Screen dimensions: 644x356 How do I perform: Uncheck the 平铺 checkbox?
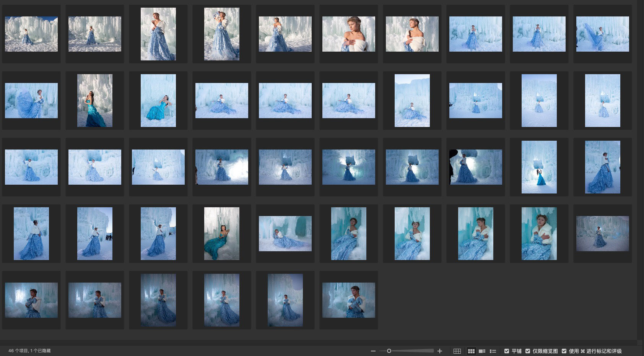[x=507, y=351]
